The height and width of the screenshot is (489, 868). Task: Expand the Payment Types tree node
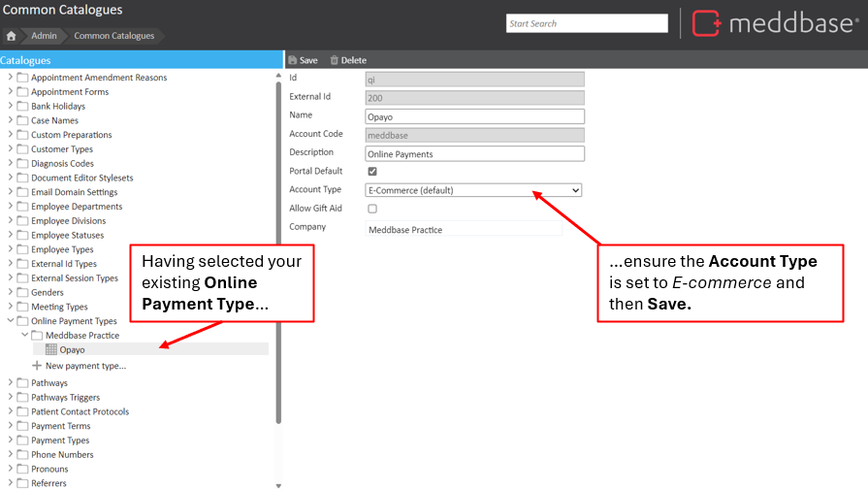pyautogui.click(x=11, y=440)
